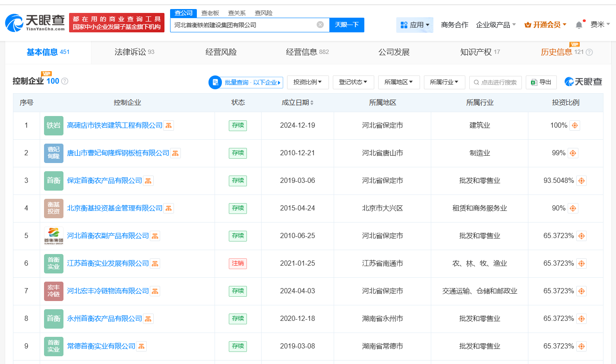Open equity structure icon beside 河北首衡农副产品有限公司
Screen dimensions: 616x364
coord(155,236)
